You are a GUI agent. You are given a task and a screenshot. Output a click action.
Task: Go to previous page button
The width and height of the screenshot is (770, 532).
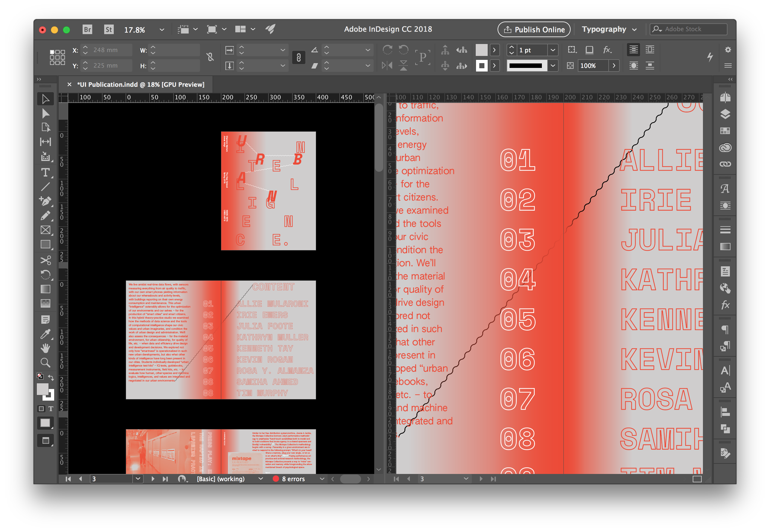point(80,479)
